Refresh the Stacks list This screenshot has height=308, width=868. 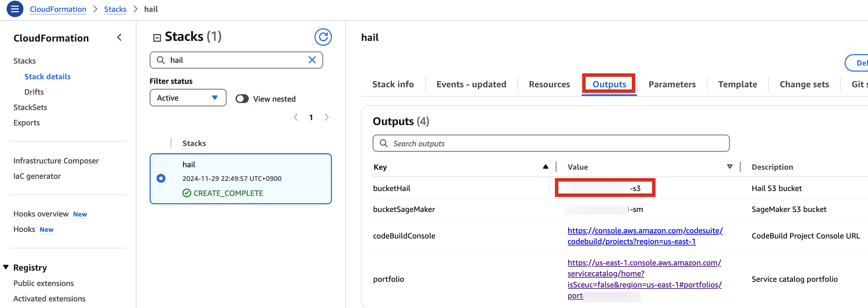click(x=323, y=37)
